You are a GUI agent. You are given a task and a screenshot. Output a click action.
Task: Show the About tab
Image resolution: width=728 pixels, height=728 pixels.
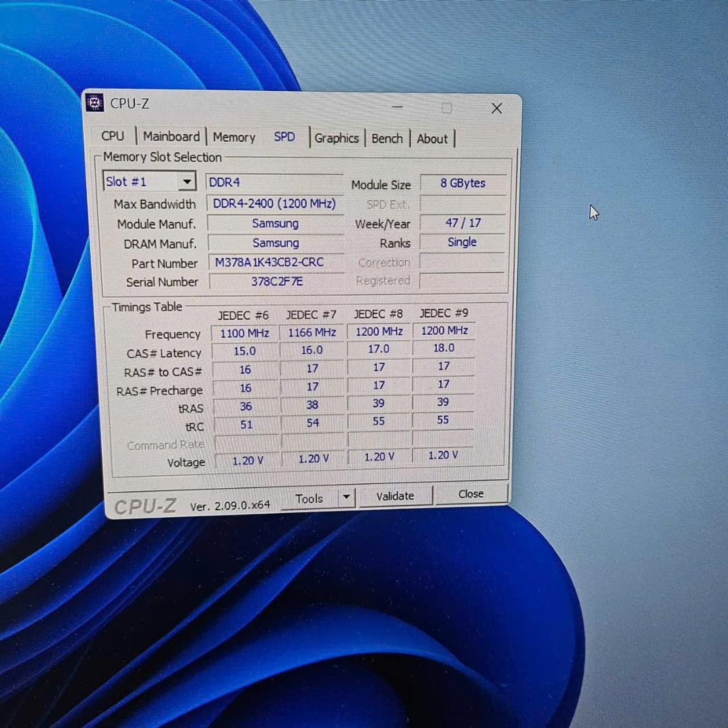432,139
